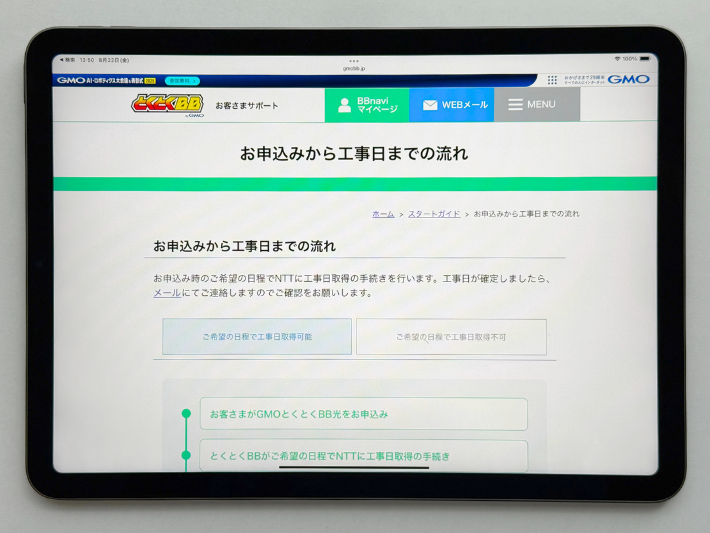
Task: Follow the スタートガイド breadcrumb link
Action: point(434,214)
